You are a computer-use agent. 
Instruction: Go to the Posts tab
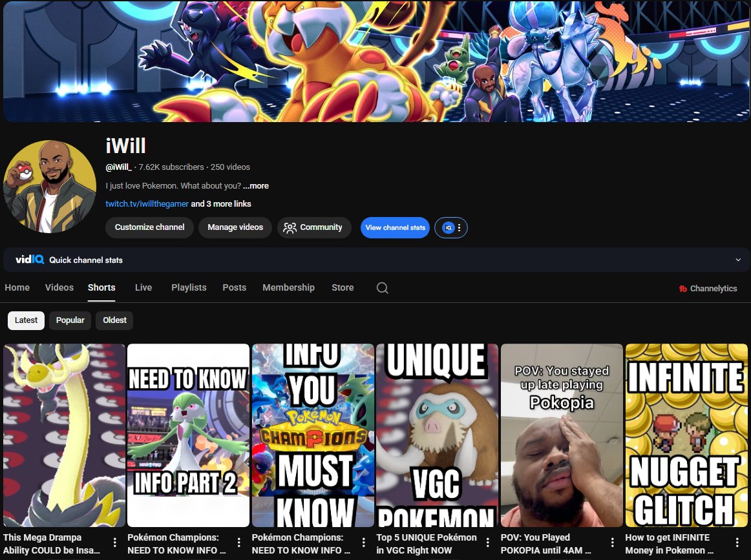(x=234, y=287)
